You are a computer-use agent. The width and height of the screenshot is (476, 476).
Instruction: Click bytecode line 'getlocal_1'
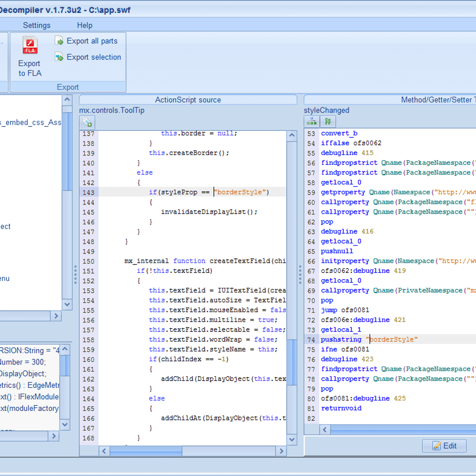click(341, 330)
